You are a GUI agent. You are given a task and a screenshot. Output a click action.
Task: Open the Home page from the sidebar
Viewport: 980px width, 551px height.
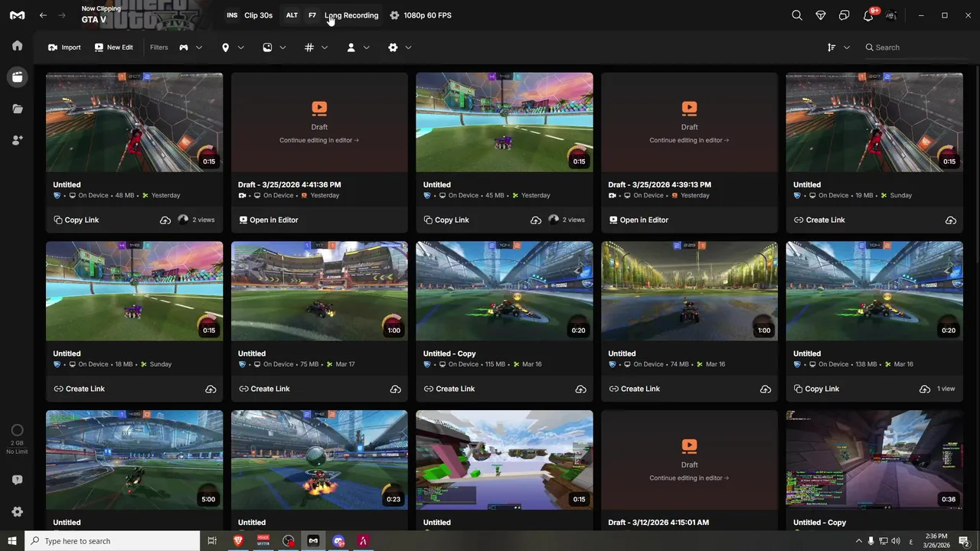pyautogui.click(x=17, y=45)
